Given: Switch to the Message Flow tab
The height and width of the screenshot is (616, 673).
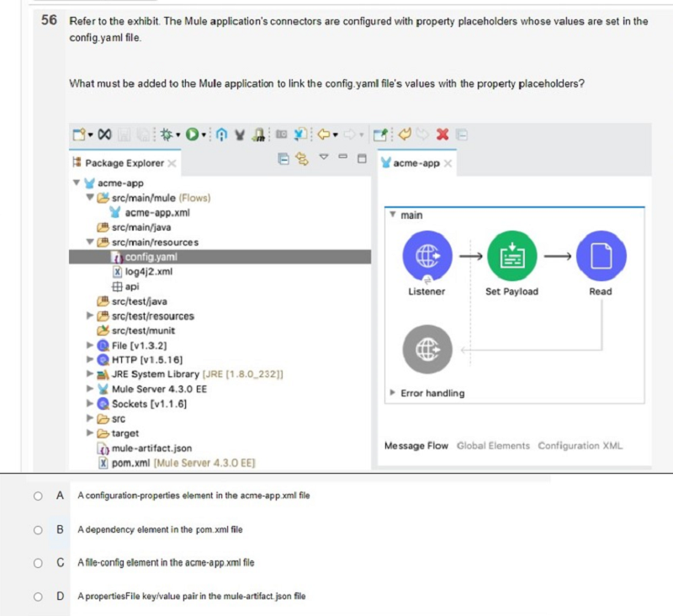Looking at the screenshot, I should [x=416, y=445].
